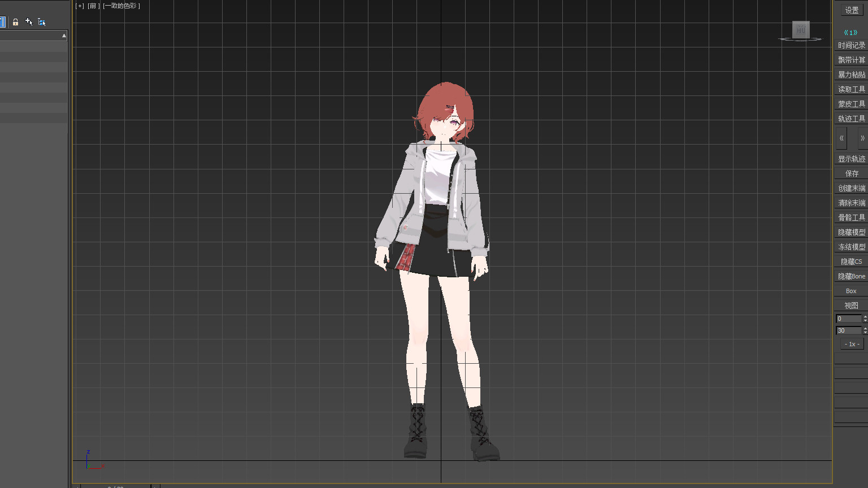Open the 骨骼工具 bone tools panel
Image resolution: width=868 pixels, height=488 pixels.
point(851,217)
